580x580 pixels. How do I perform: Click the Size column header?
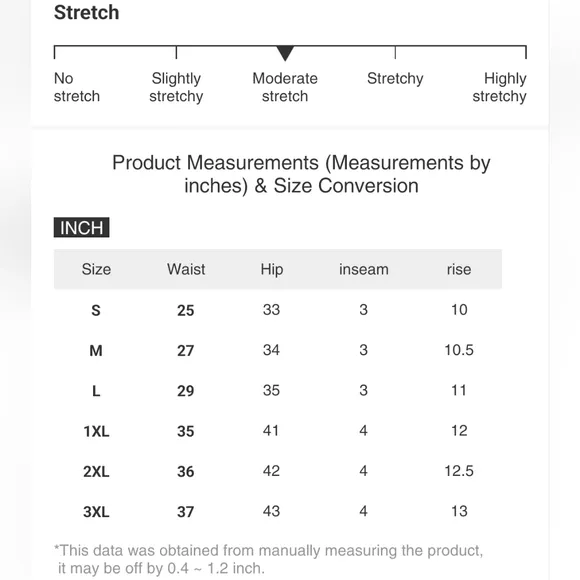click(x=96, y=269)
